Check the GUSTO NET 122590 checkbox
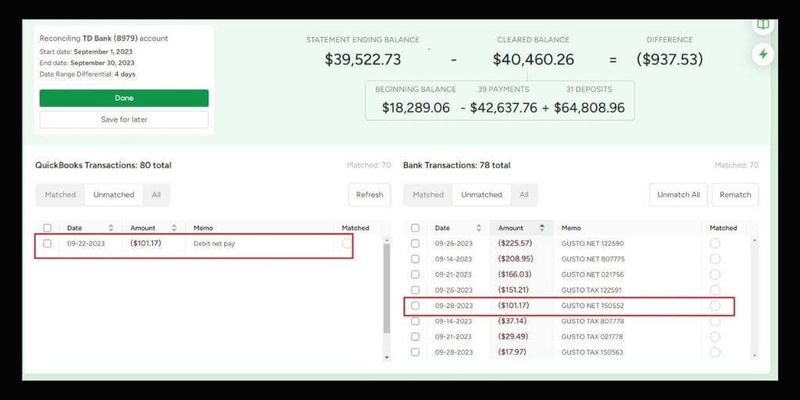This screenshot has width=800, height=400. point(415,243)
